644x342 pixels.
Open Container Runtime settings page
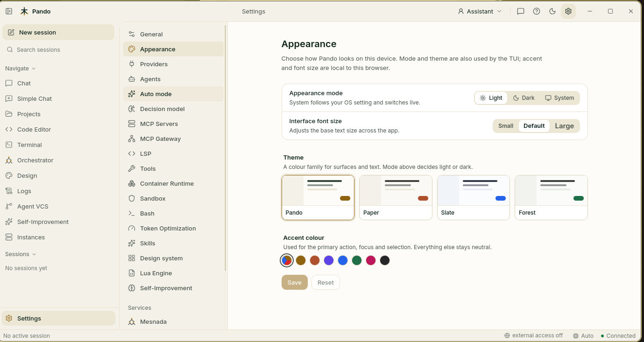173,183
